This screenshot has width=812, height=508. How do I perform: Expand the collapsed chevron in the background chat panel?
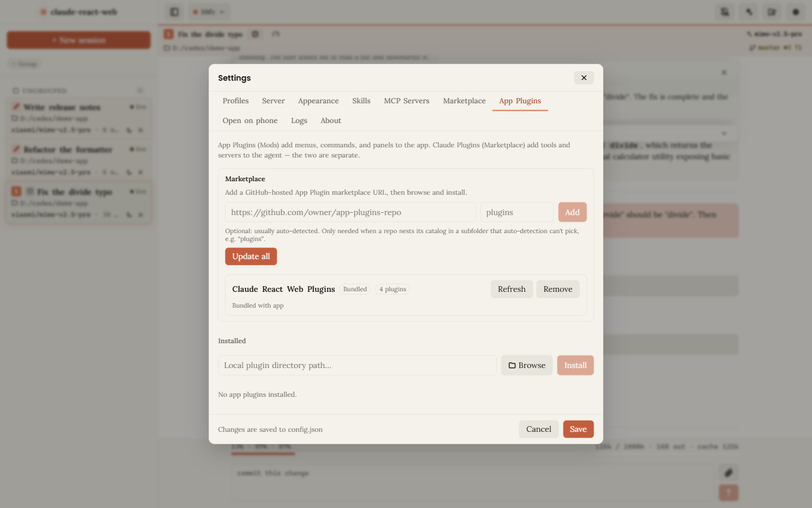coord(724,134)
